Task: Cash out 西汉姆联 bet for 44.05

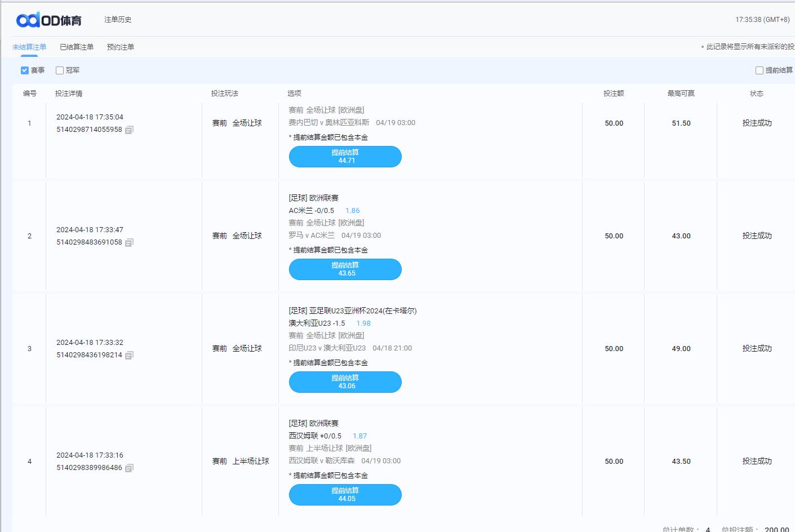Action: click(x=345, y=495)
